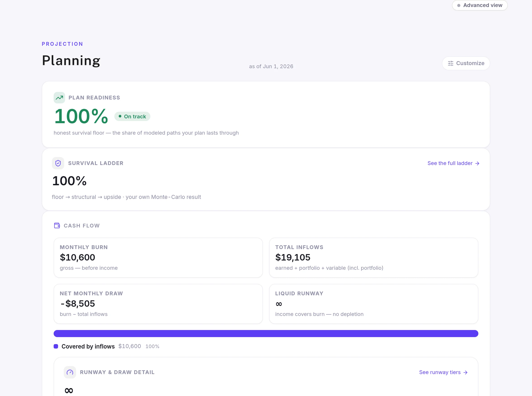Image resolution: width=532 pixels, height=396 pixels.
Task: Click the Plan Readiness trending-up icon
Action: [59, 97]
